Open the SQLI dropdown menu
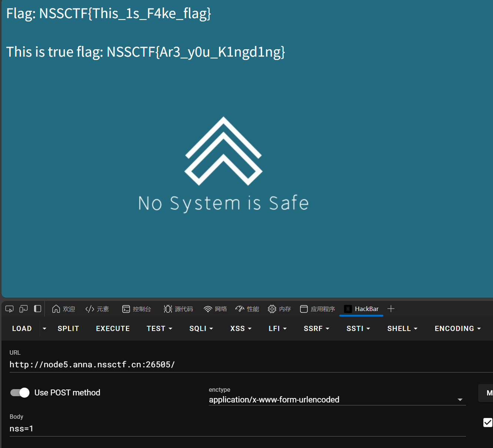The image size is (493, 448). 201,328
